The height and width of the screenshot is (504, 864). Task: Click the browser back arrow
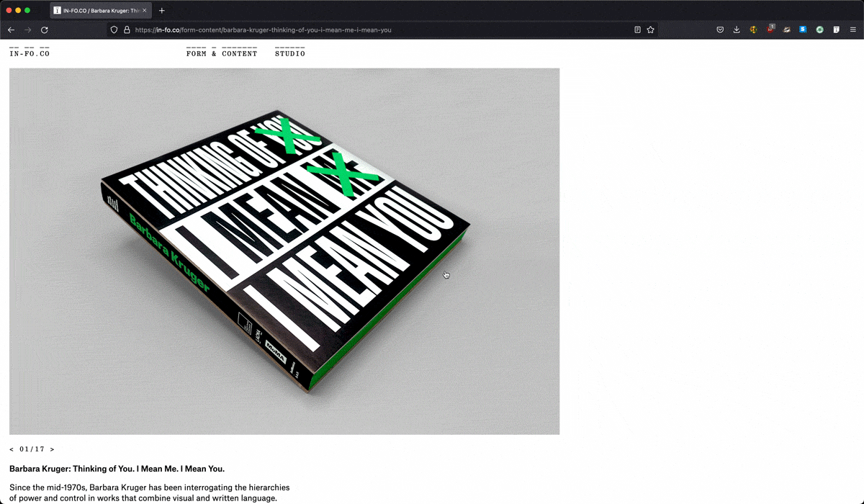tap(11, 30)
